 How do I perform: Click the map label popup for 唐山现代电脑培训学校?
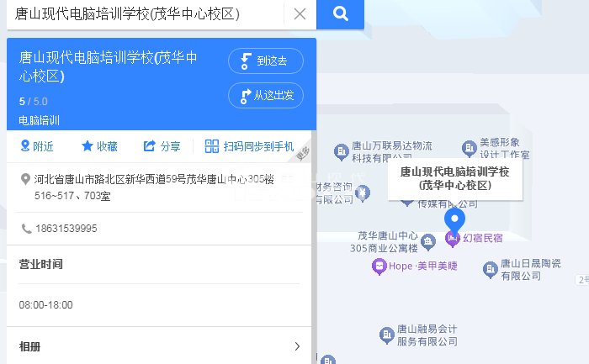point(455,179)
